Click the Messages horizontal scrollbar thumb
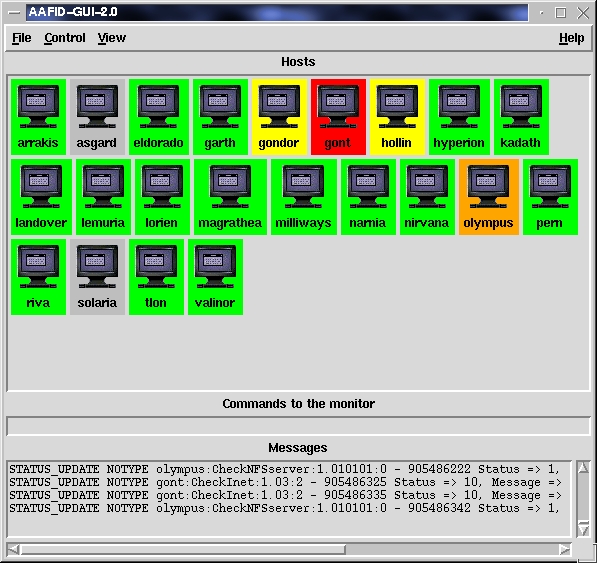Image resolution: width=597 pixels, height=563 pixels. coord(183,549)
